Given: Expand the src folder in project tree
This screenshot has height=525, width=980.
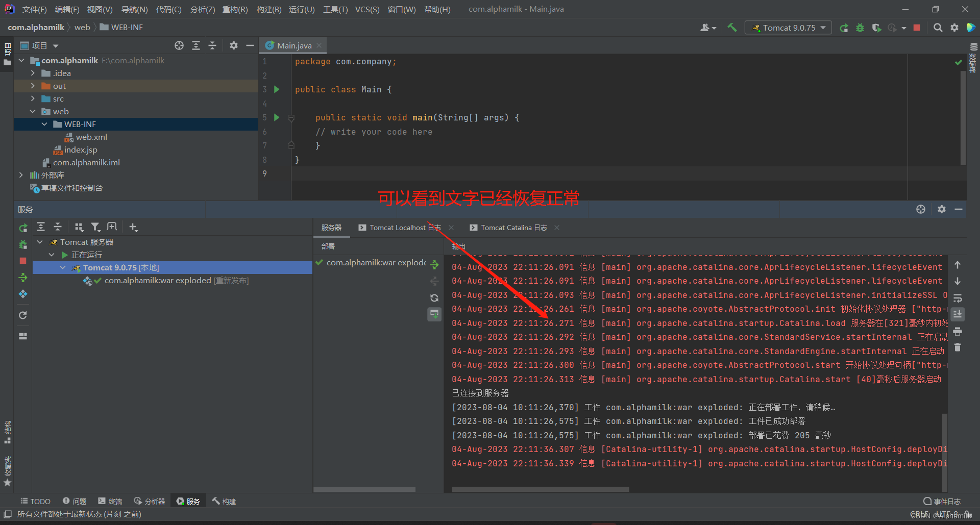Looking at the screenshot, I should tap(33, 98).
